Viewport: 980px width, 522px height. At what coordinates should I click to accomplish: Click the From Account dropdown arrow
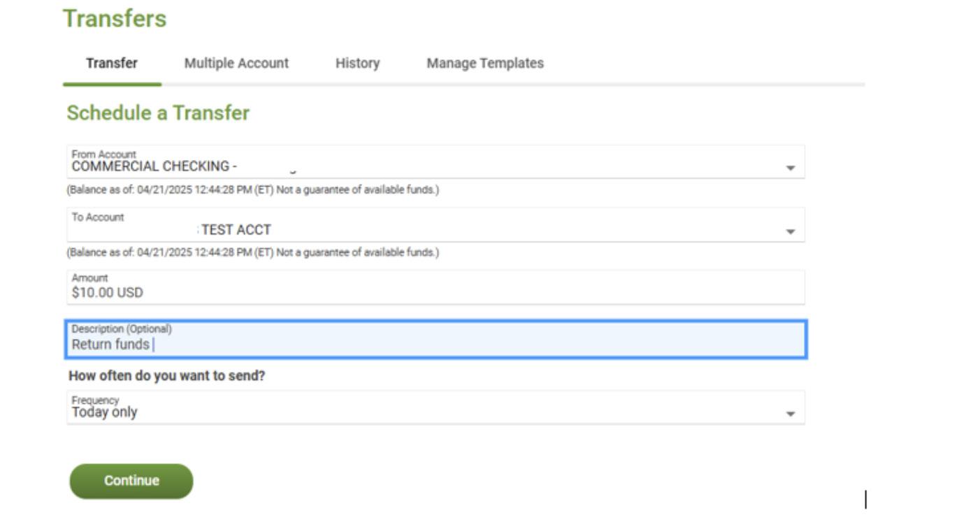pos(791,168)
